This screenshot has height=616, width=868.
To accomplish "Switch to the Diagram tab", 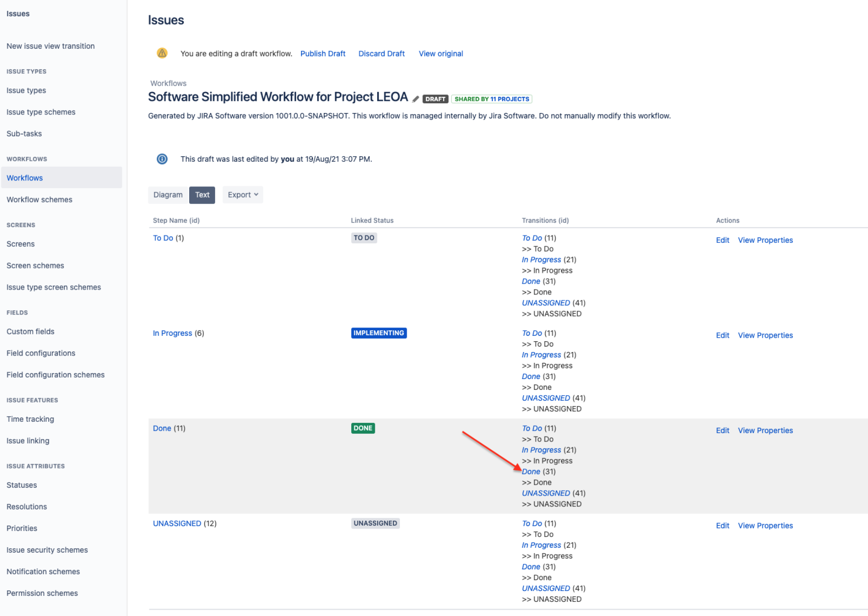I will (168, 195).
